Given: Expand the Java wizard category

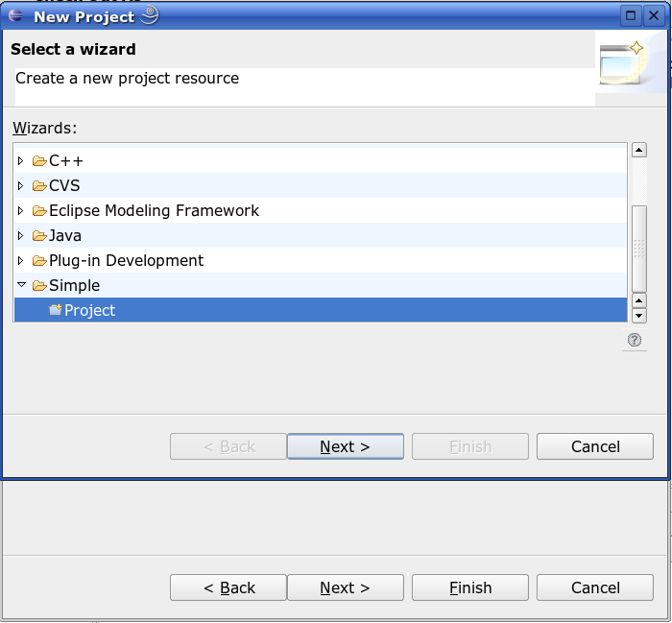Looking at the screenshot, I should point(20,235).
